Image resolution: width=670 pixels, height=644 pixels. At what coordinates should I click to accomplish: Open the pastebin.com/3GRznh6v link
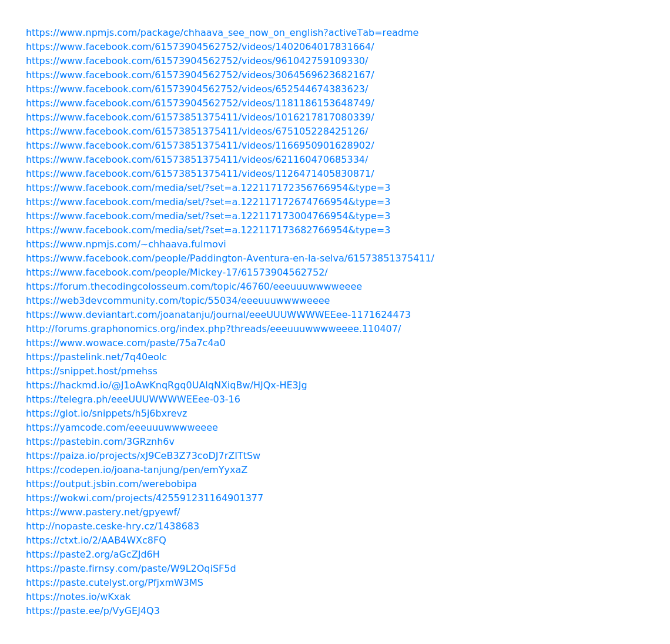[101, 442]
